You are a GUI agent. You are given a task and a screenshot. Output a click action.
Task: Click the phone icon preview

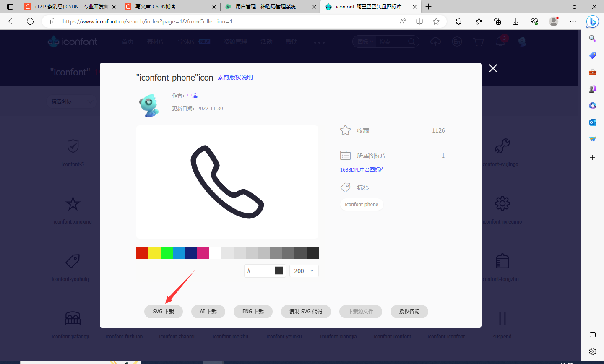227,182
